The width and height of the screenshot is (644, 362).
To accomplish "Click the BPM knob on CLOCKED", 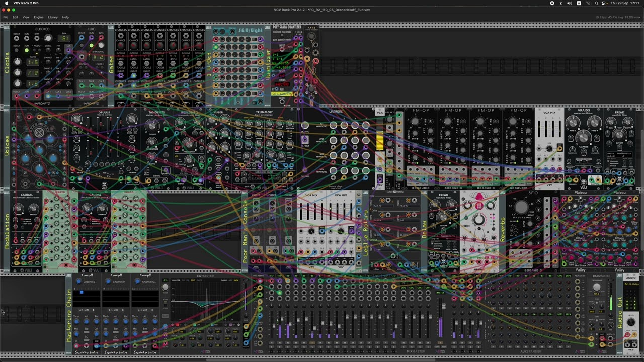I will pos(48,38).
